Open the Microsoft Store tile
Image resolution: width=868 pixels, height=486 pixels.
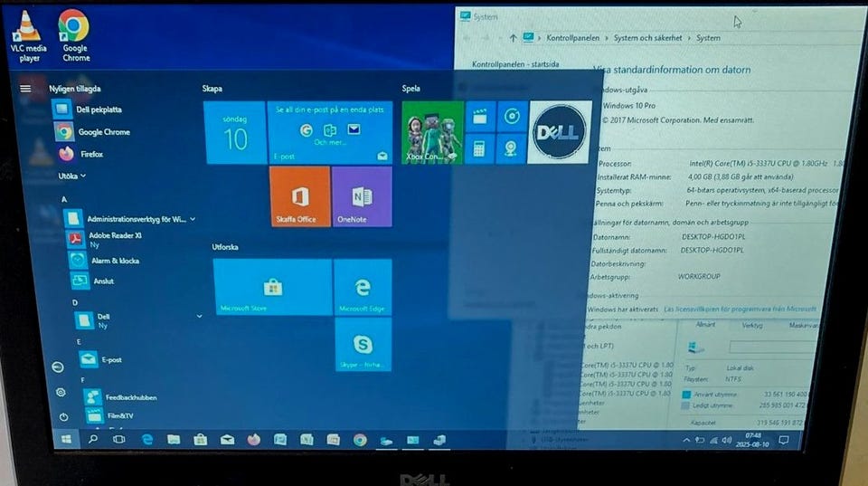pos(272,288)
